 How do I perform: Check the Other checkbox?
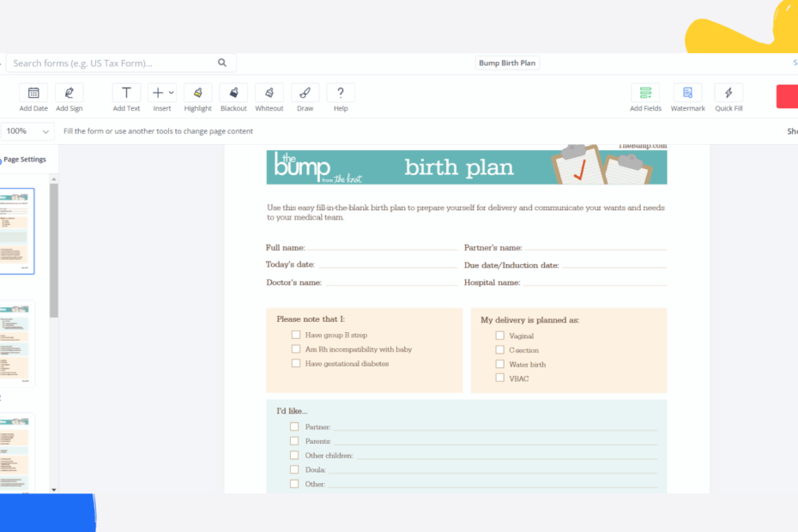(294, 484)
